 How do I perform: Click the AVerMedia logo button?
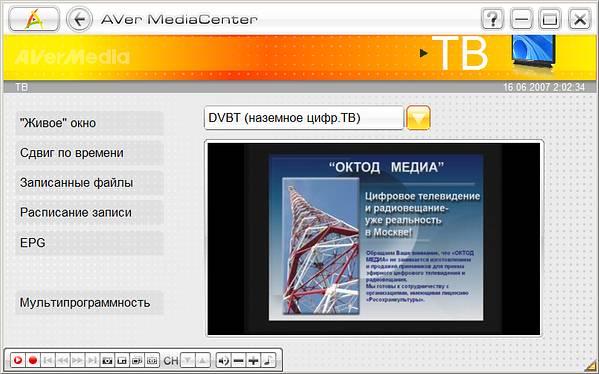click(x=34, y=19)
